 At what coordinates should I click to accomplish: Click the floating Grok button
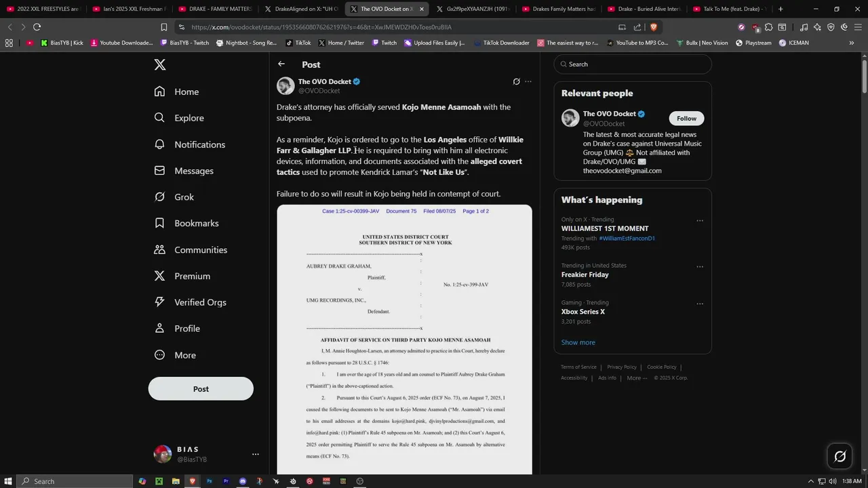pyautogui.click(x=840, y=457)
